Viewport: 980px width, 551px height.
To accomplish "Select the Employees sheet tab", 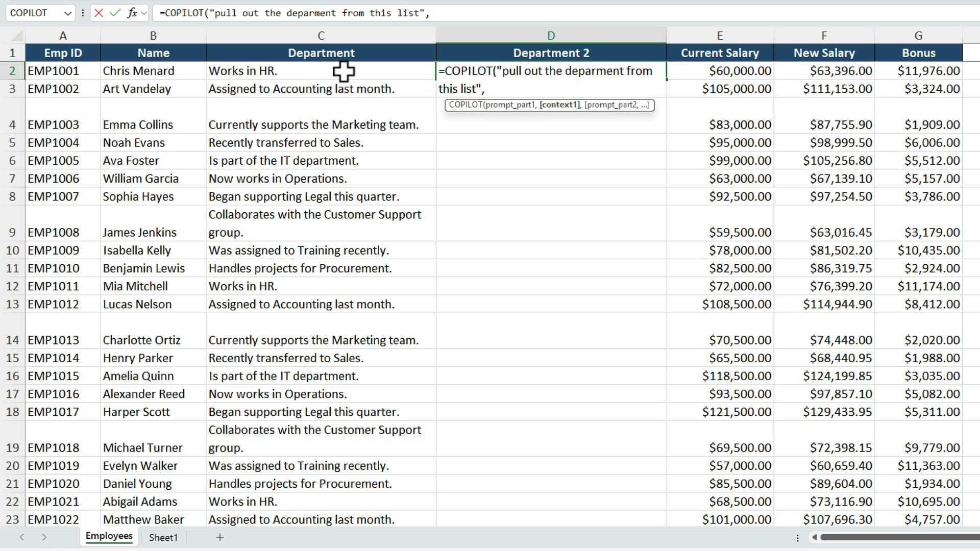I will (x=108, y=536).
